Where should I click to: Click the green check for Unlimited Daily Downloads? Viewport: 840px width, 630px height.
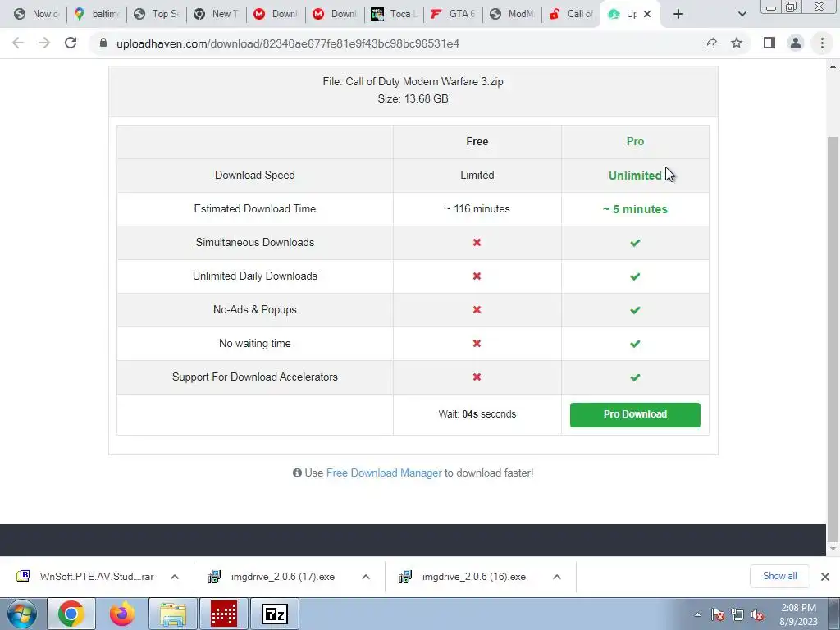(x=635, y=277)
